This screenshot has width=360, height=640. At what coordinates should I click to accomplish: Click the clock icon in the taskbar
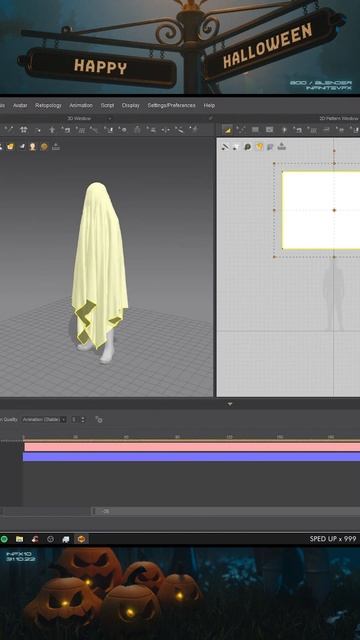tap(51, 539)
